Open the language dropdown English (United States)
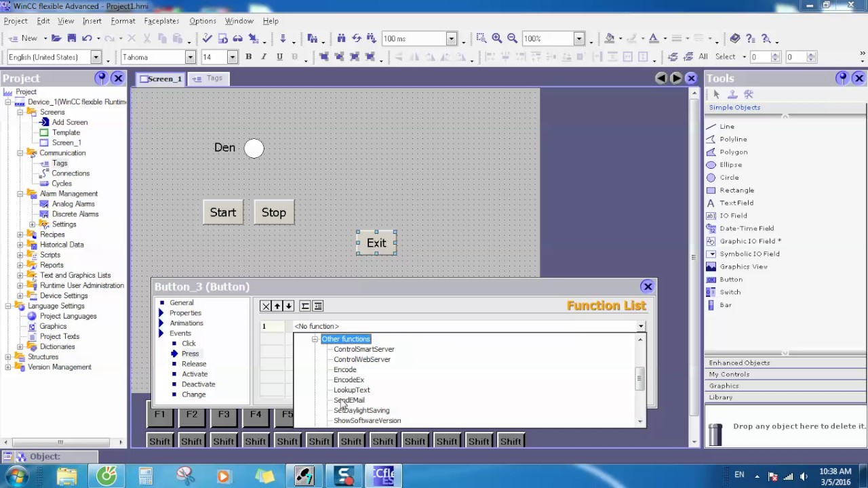This screenshot has width=868, height=488. pos(96,58)
